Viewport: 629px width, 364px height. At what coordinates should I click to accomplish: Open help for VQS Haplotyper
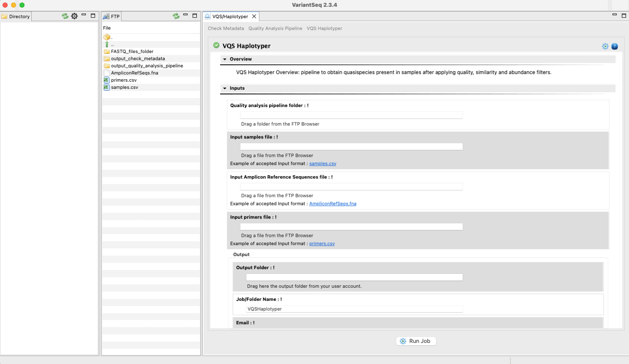(x=615, y=47)
